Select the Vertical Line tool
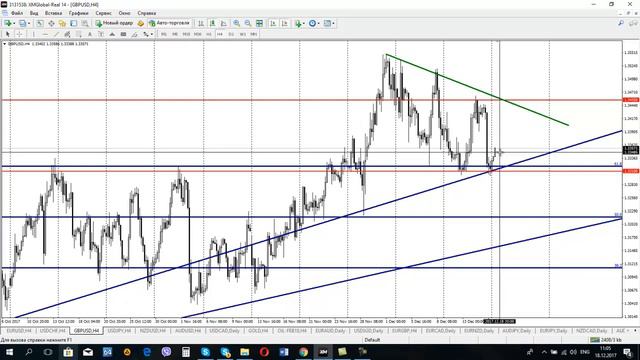This screenshot has width=640, height=360. click(33, 34)
